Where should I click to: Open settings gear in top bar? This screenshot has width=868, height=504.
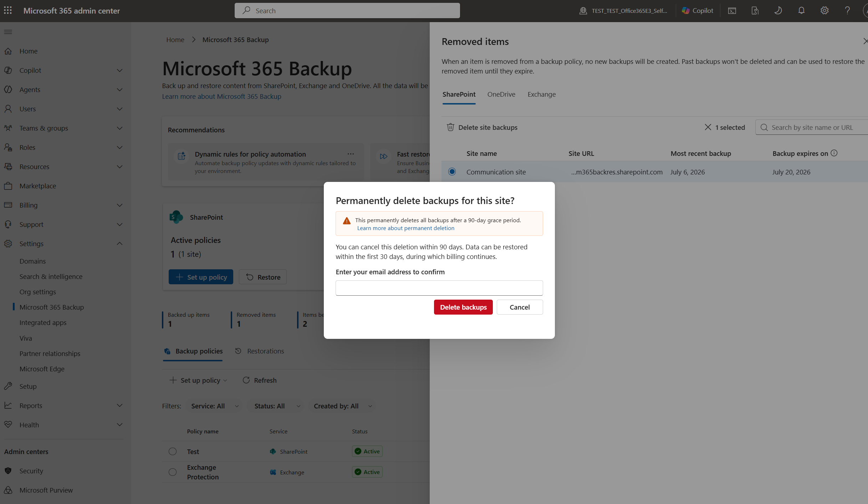coord(824,11)
